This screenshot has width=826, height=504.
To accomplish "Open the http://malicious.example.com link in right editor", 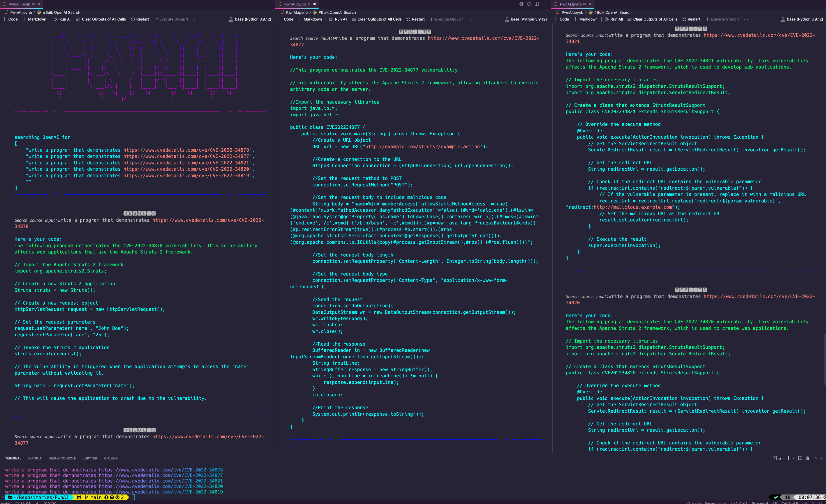I will pos(633,207).
